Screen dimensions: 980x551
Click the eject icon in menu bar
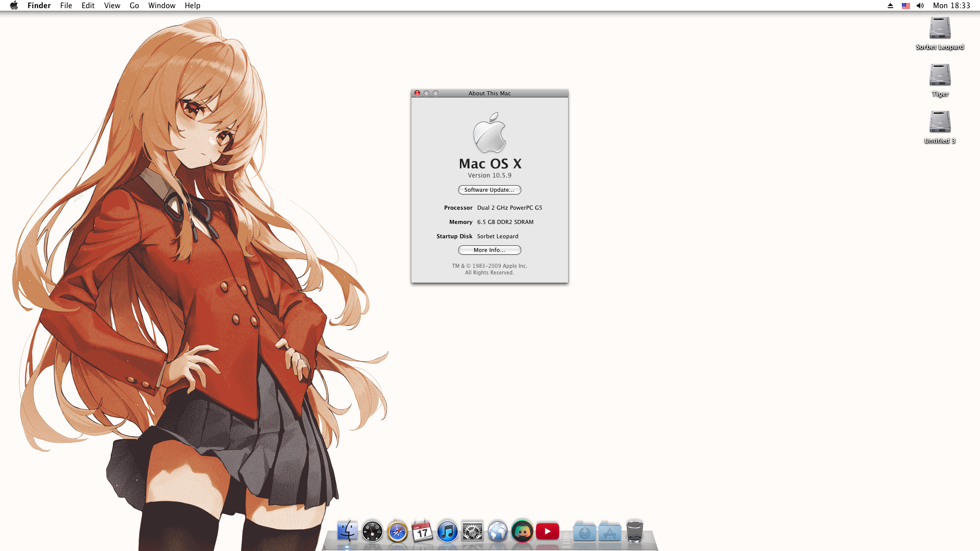coord(890,6)
